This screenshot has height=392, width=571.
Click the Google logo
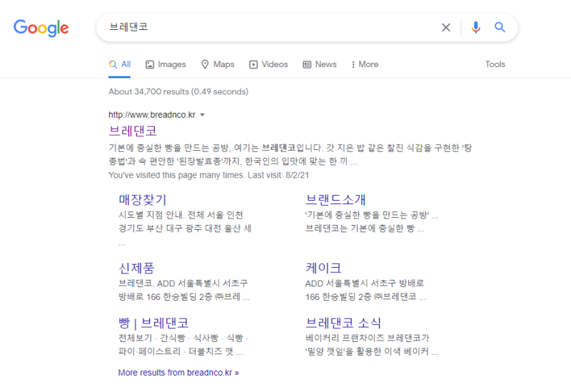[41, 28]
